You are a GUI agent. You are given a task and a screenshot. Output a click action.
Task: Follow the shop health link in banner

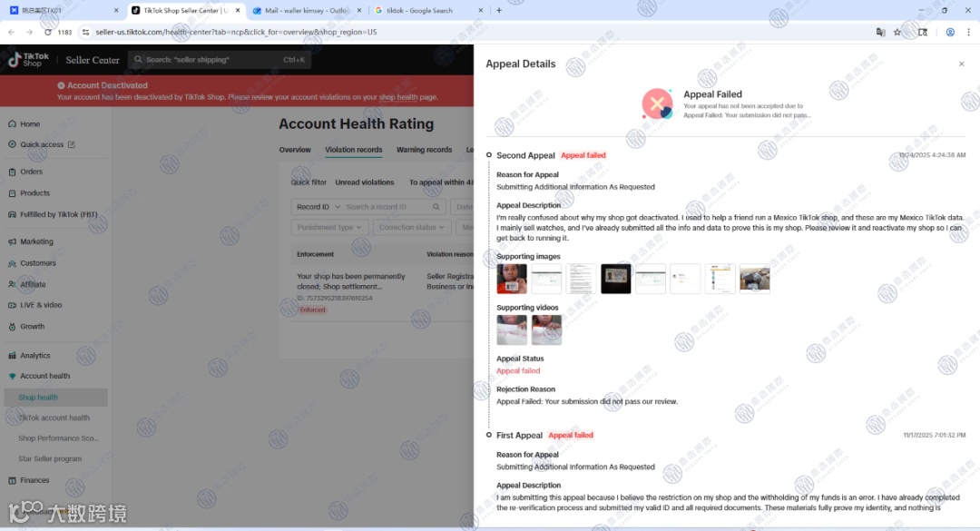(x=398, y=97)
